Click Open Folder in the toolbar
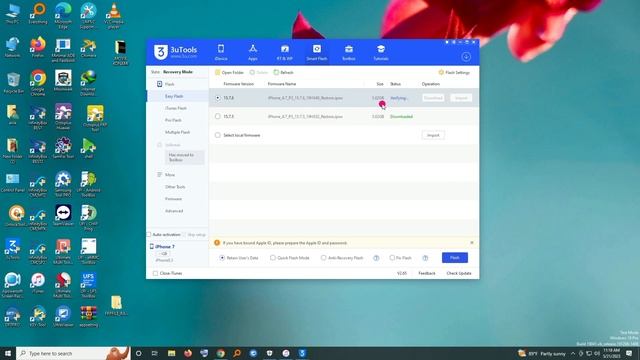The image size is (640, 360). (229, 72)
